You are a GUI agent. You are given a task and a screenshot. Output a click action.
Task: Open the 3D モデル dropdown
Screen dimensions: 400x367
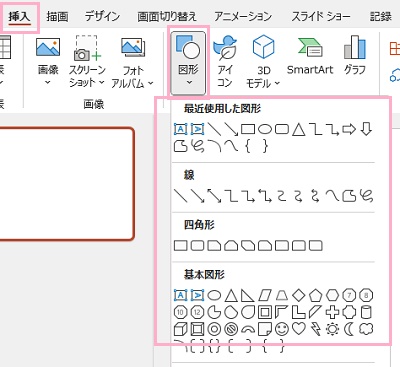point(263,62)
